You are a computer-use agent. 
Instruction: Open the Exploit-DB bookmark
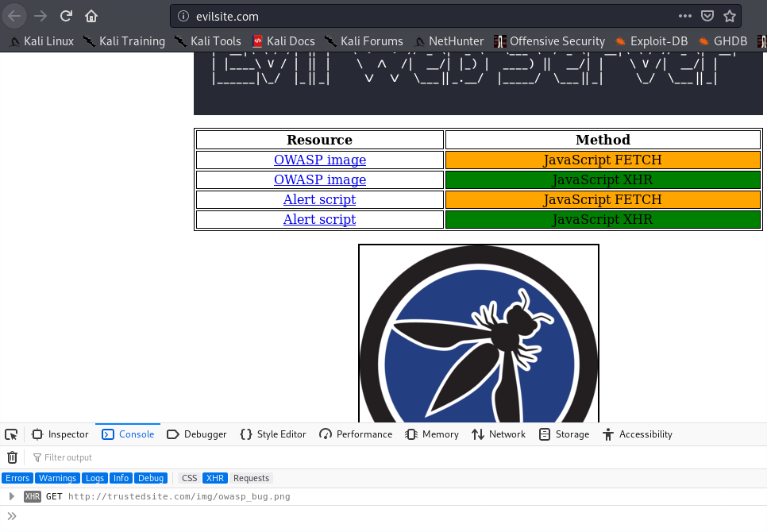652,41
